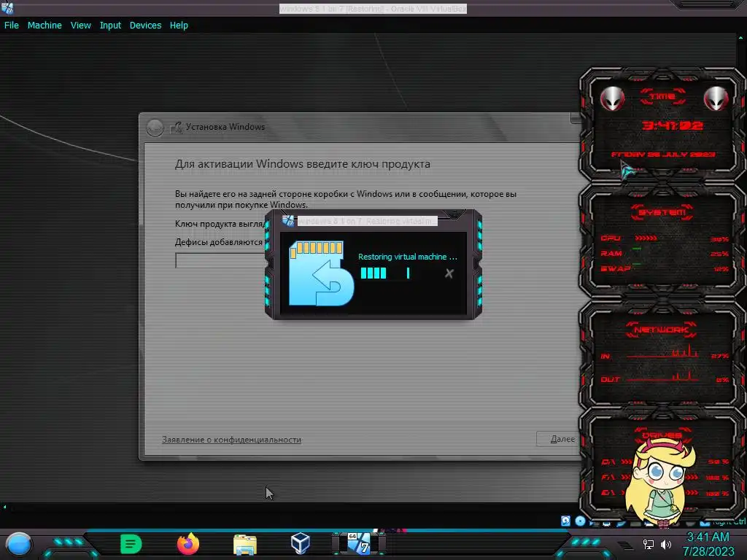The image size is (747, 560).
Task: Open the Заявление о конфиденциальности link
Action: tap(231, 440)
